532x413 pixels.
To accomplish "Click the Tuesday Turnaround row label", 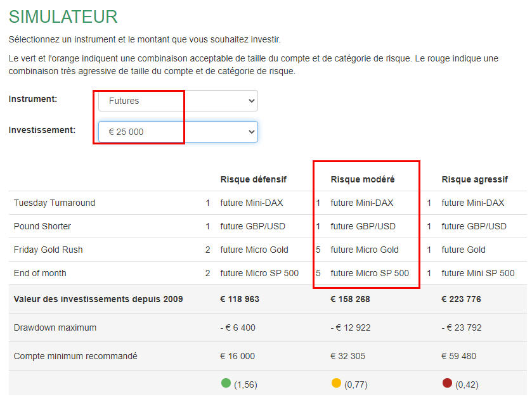I will (x=55, y=203).
